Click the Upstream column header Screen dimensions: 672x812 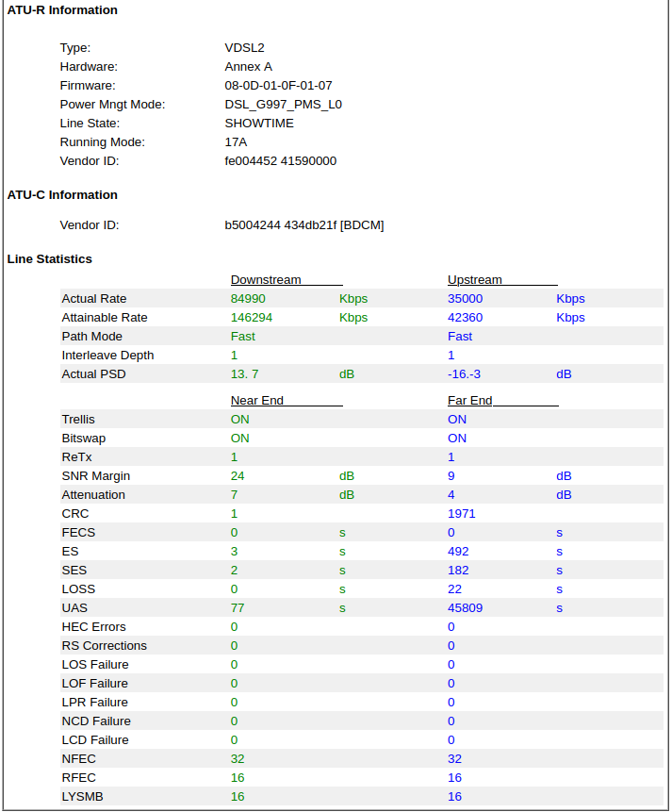tap(475, 280)
